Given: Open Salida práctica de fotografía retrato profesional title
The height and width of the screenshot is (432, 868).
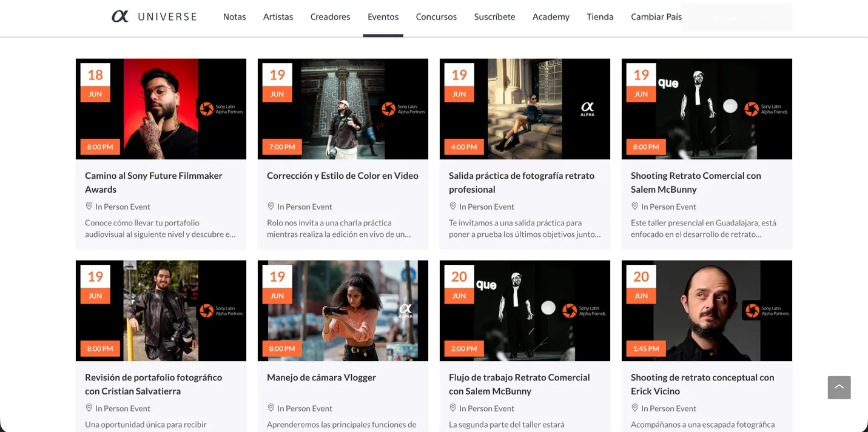Looking at the screenshot, I should 522,182.
